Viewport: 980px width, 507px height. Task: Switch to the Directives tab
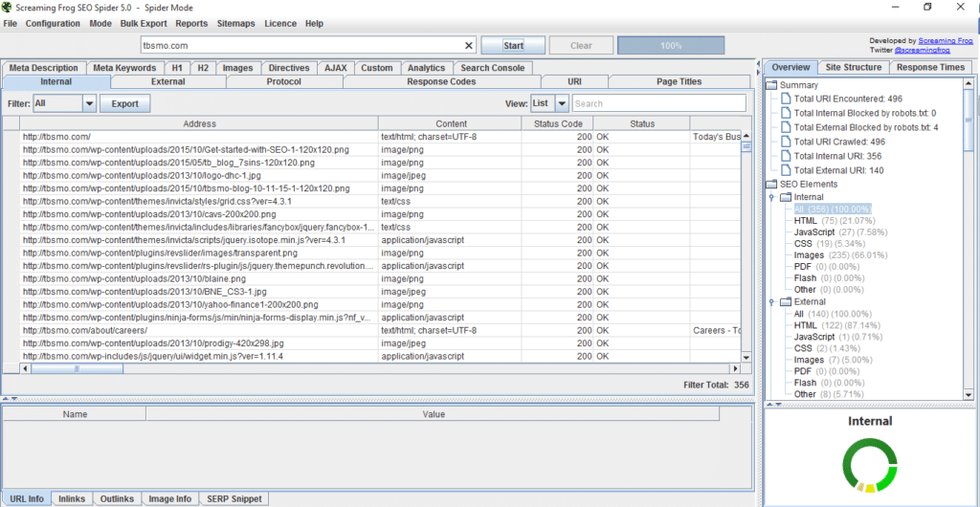coord(289,68)
